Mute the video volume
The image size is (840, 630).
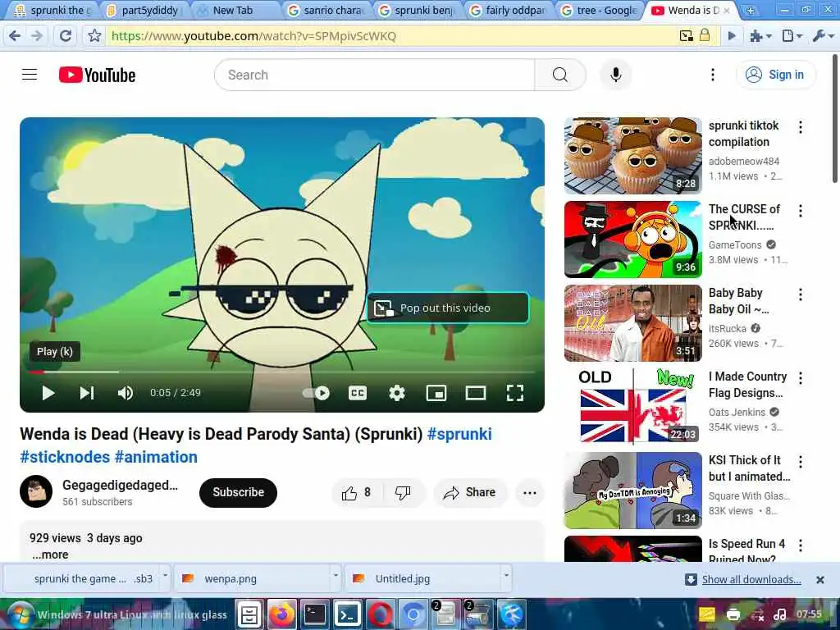126,393
